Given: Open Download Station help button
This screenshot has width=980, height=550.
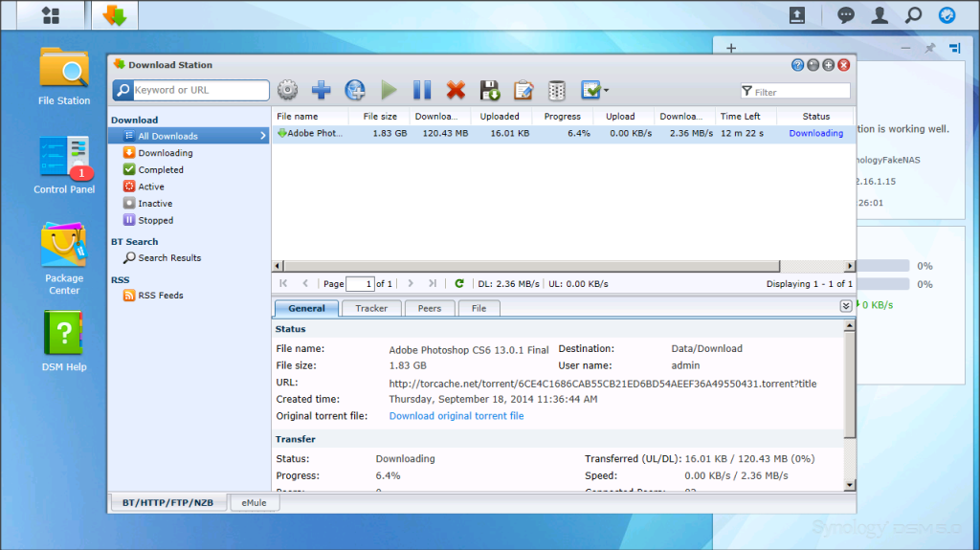Looking at the screenshot, I should pos(797,65).
